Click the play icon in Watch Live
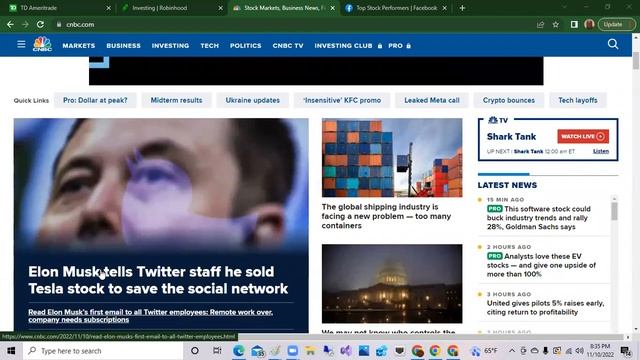This screenshot has width=640, height=360. (x=600, y=136)
